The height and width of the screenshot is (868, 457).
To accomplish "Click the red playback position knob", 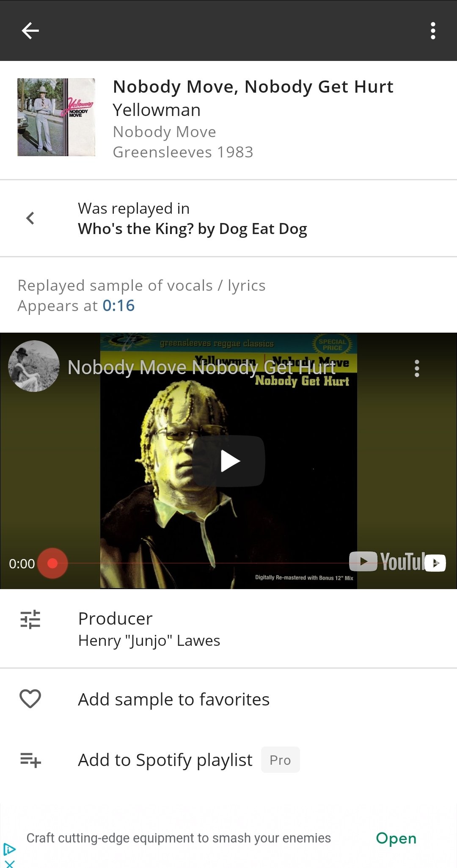I will (x=52, y=563).
